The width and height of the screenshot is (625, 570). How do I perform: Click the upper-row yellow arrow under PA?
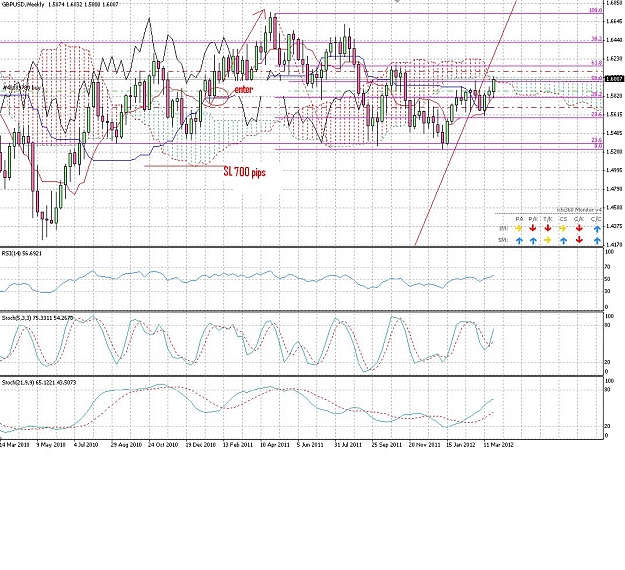pos(519,228)
